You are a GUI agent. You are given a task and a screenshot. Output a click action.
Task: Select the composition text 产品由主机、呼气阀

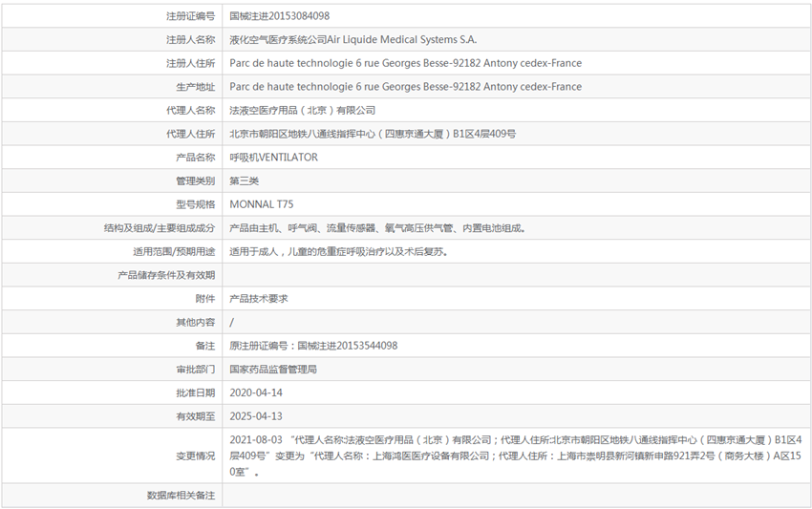[x=273, y=228]
